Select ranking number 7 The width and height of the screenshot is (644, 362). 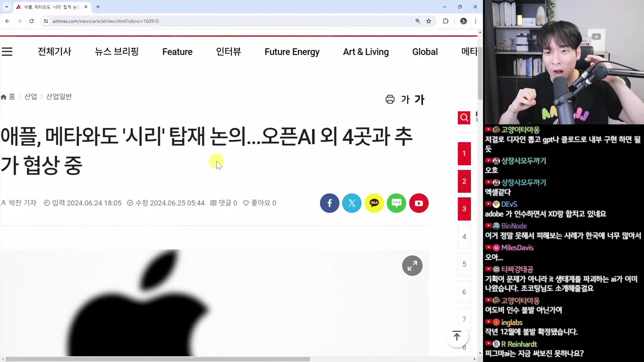coord(464,319)
